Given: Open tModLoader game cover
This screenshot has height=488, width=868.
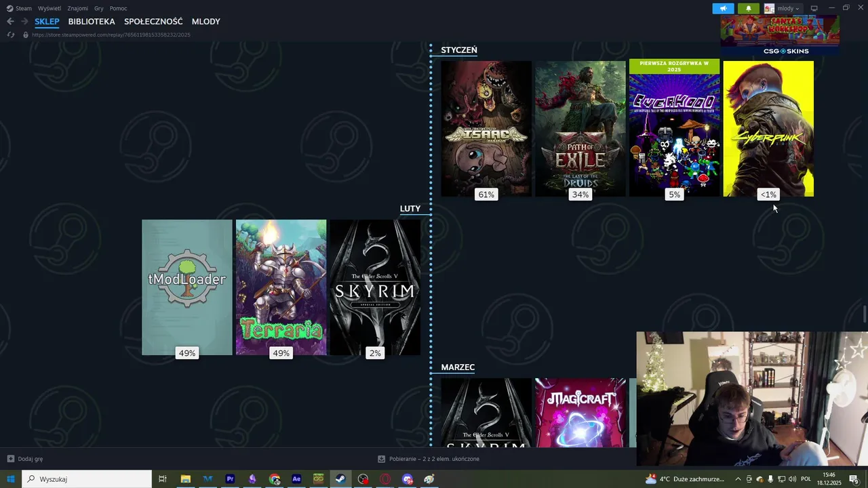Looking at the screenshot, I should [187, 287].
